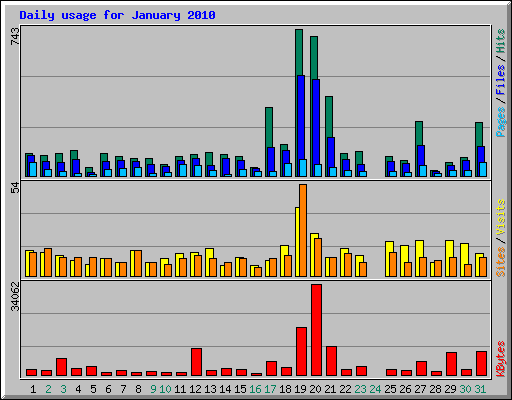Select the 743 hits axis value

tap(15, 36)
